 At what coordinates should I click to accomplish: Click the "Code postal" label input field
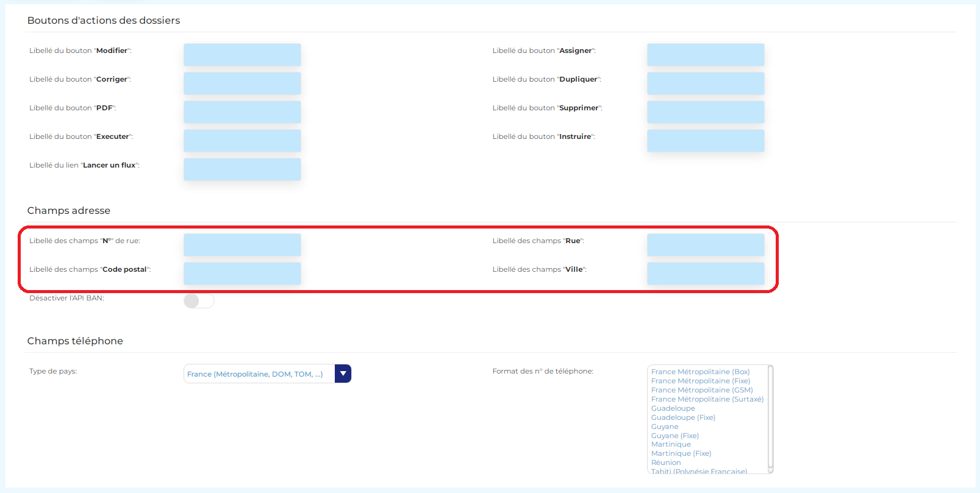(242, 273)
